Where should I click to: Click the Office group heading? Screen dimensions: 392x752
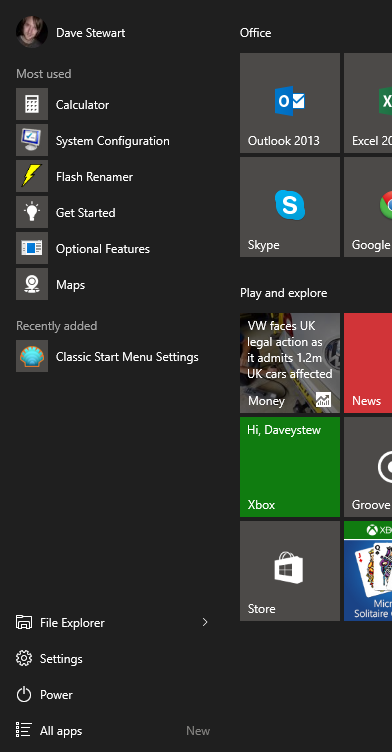click(x=255, y=33)
